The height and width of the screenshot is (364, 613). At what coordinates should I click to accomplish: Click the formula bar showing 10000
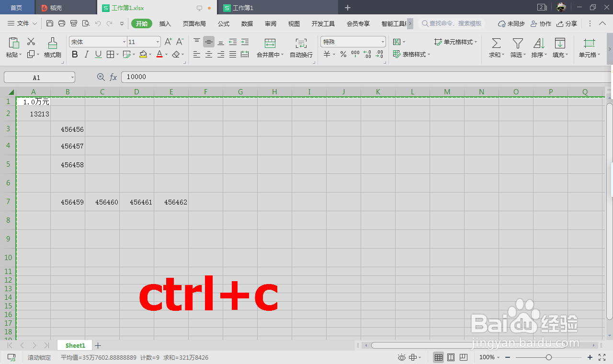pos(366,77)
